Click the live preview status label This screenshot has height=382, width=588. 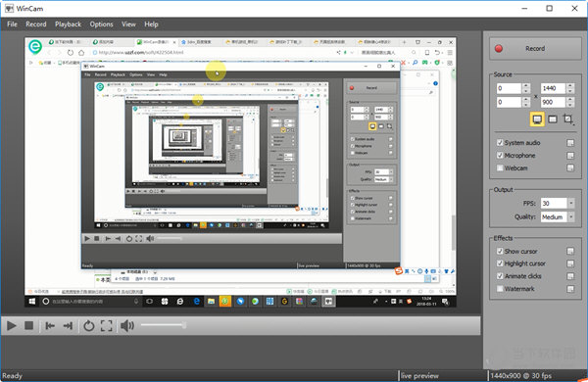[419, 375]
